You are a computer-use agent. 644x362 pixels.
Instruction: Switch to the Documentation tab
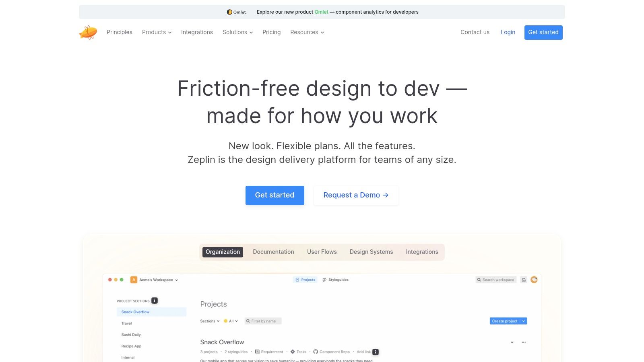[273, 252]
